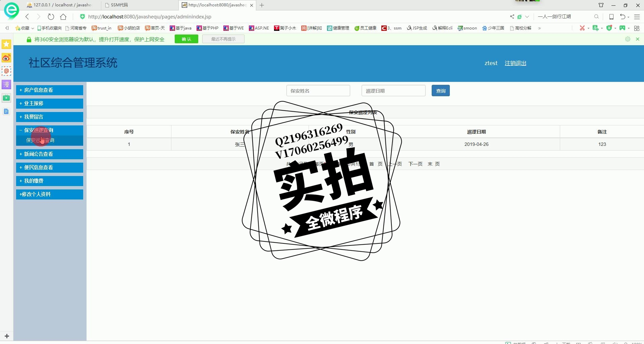Click the browser forward arrow
Viewport: 644px width, 344px height.
[x=39, y=16]
